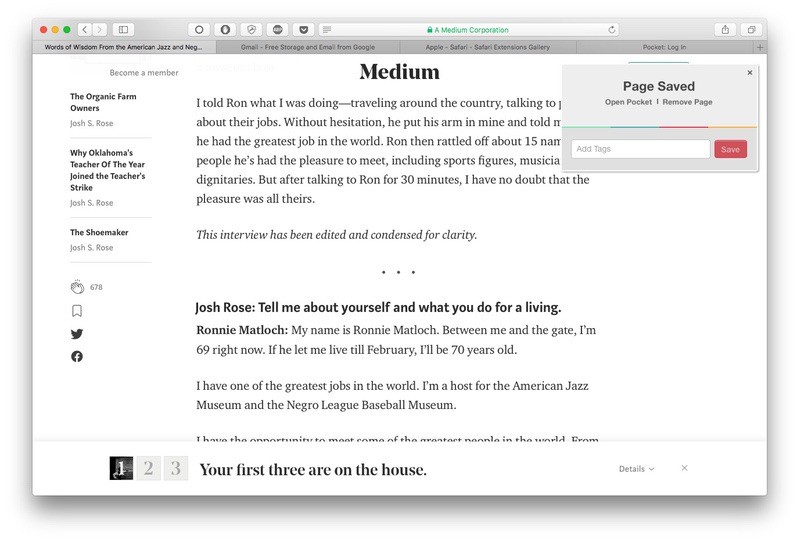
Task: Go forward with Safari's forward arrow
Action: pyautogui.click(x=100, y=30)
